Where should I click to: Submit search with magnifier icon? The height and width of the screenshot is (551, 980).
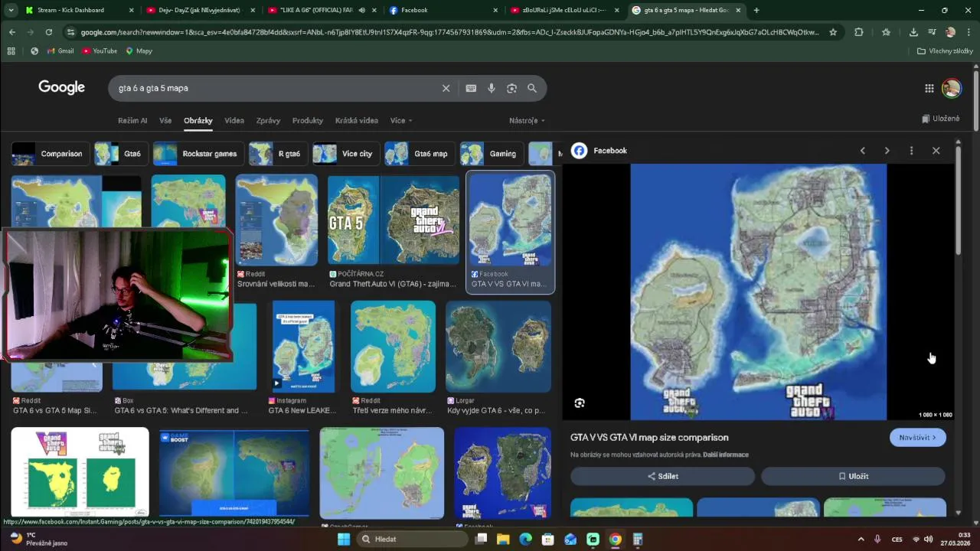532,88
